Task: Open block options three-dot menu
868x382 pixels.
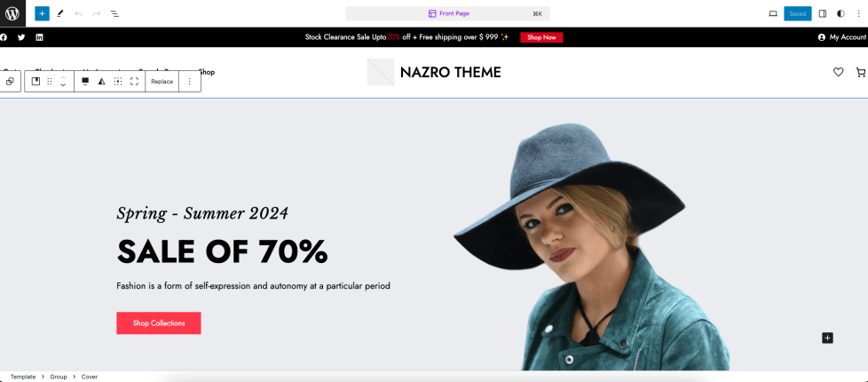Action: (189, 82)
